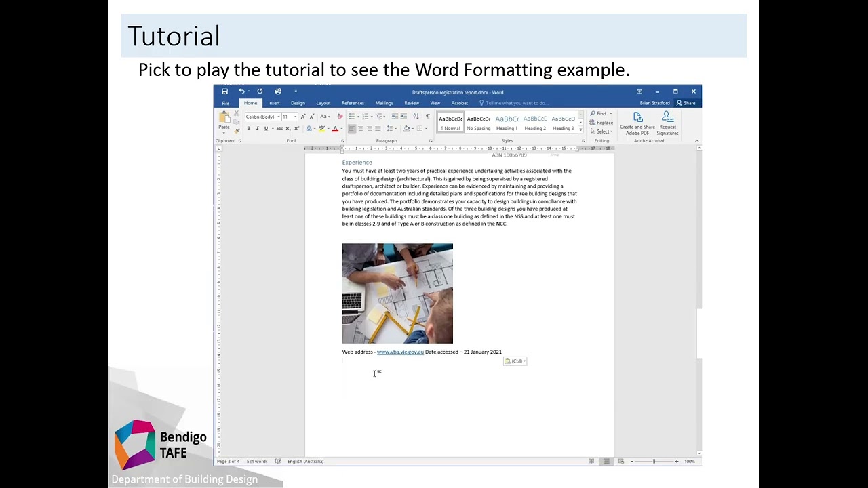Apply subscript formatting
The image size is (868, 488).
tap(288, 129)
